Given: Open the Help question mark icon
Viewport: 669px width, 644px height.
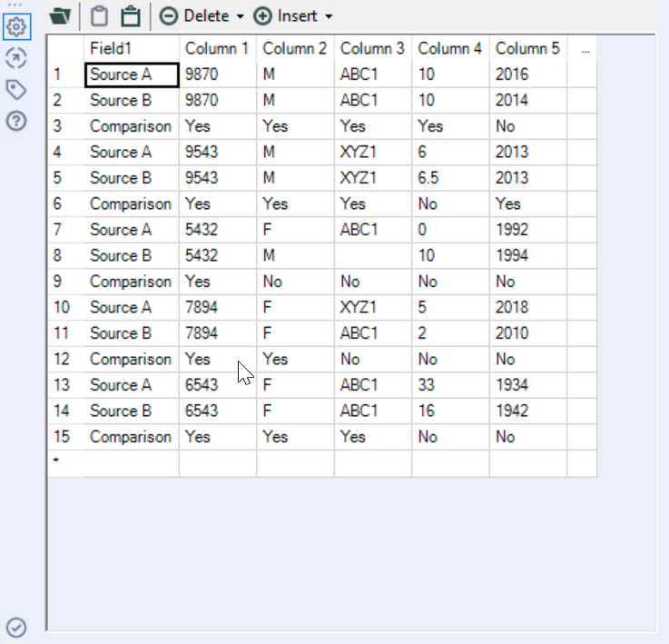Looking at the screenshot, I should point(16,122).
